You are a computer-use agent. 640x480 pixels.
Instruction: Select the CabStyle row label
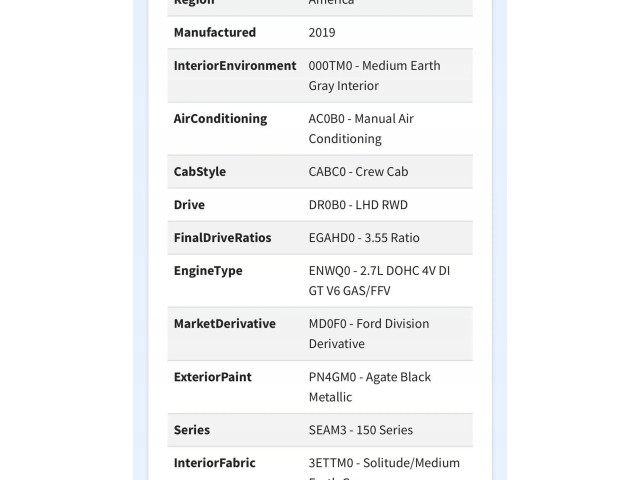point(200,171)
